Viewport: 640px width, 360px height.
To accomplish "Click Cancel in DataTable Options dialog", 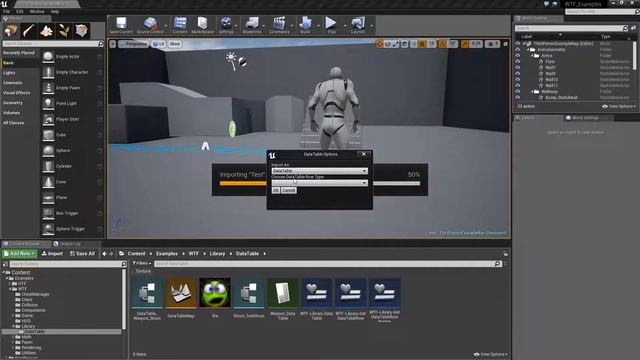I will click(x=289, y=190).
